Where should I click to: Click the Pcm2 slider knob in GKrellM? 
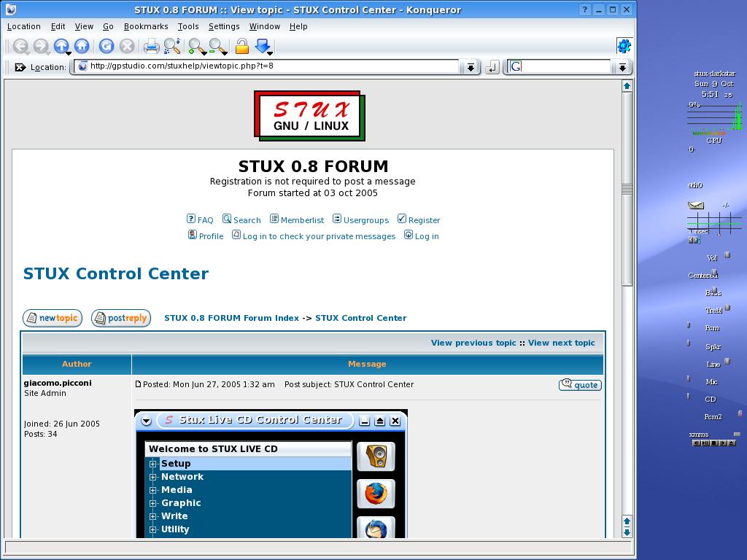pos(740,414)
